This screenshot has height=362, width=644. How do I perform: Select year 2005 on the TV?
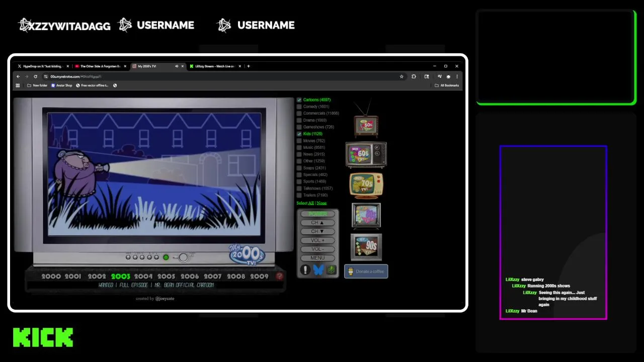166,276
